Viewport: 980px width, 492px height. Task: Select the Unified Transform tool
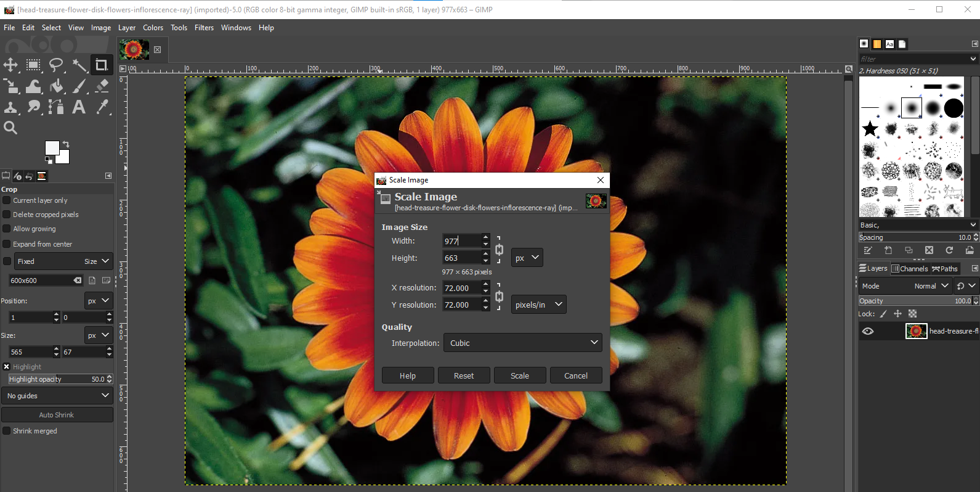10,86
